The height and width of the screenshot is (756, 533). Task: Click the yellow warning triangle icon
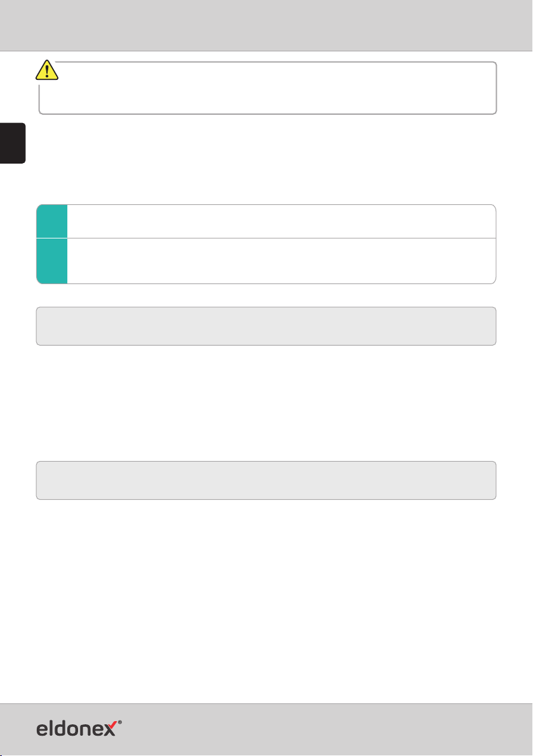coord(47,70)
